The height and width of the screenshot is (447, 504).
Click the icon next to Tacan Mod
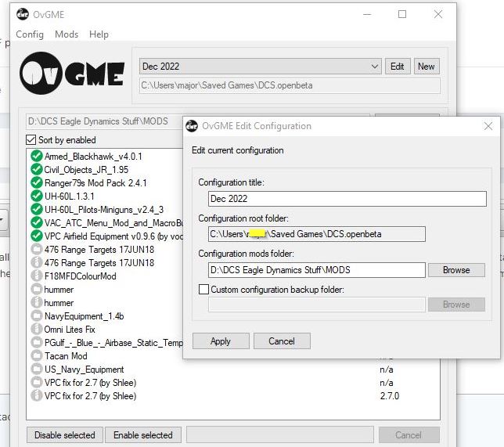pyautogui.click(x=37, y=356)
